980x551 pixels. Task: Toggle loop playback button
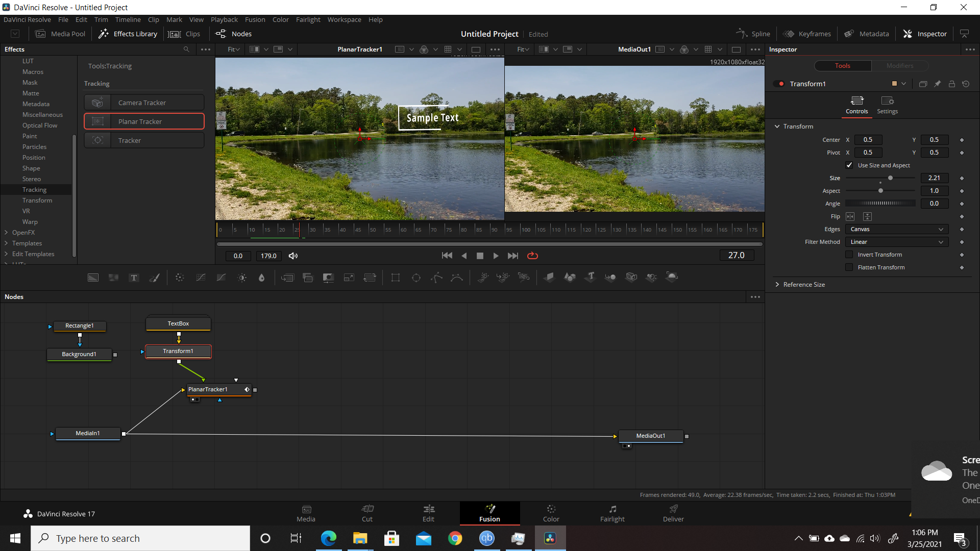click(532, 256)
